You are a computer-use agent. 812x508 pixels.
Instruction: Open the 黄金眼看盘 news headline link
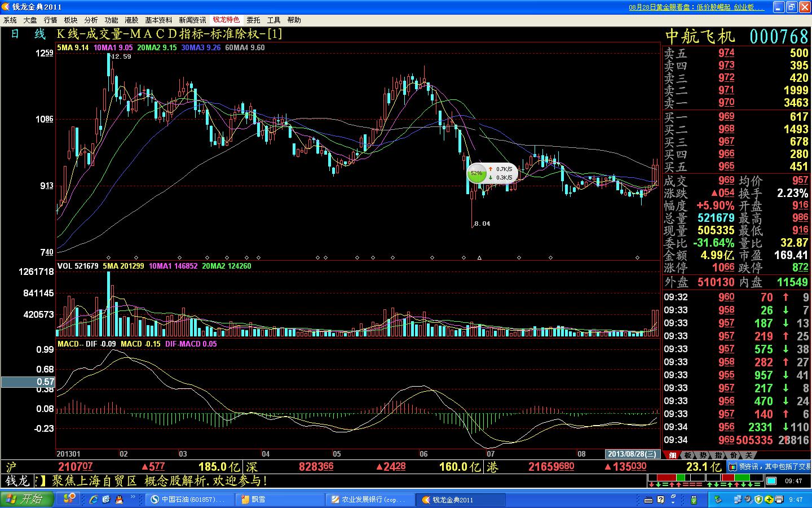coord(696,7)
